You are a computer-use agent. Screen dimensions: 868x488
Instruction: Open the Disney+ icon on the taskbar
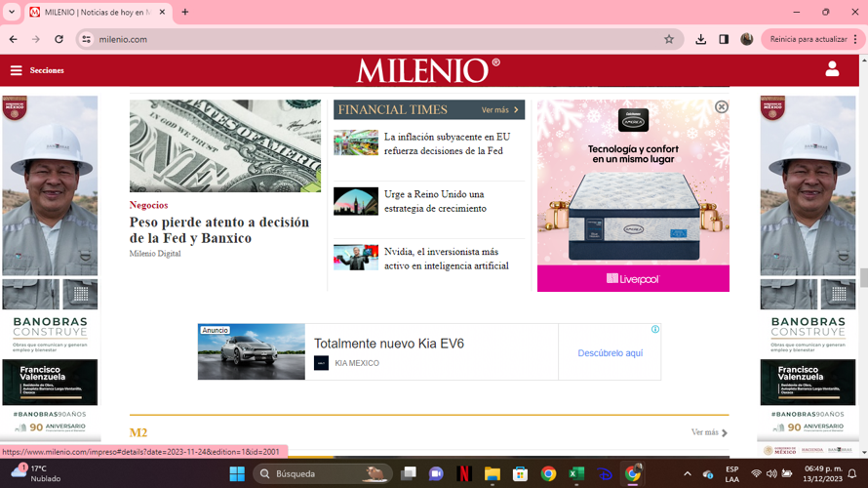605,473
